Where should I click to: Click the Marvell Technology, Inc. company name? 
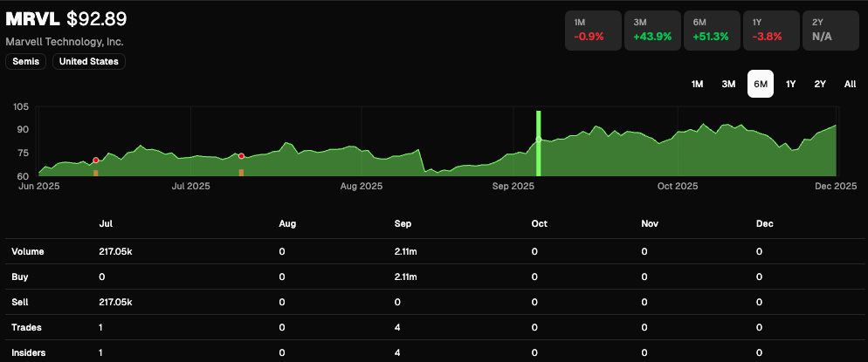tap(65, 42)
